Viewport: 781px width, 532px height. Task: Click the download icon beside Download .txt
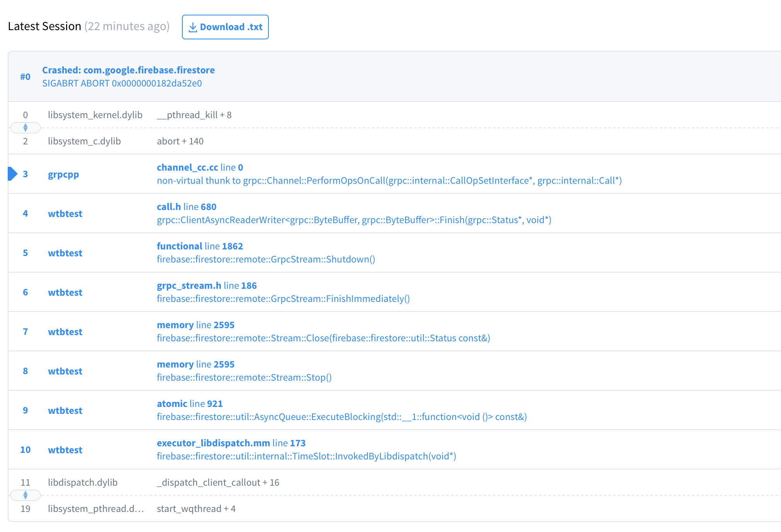[x=192, y=27]
